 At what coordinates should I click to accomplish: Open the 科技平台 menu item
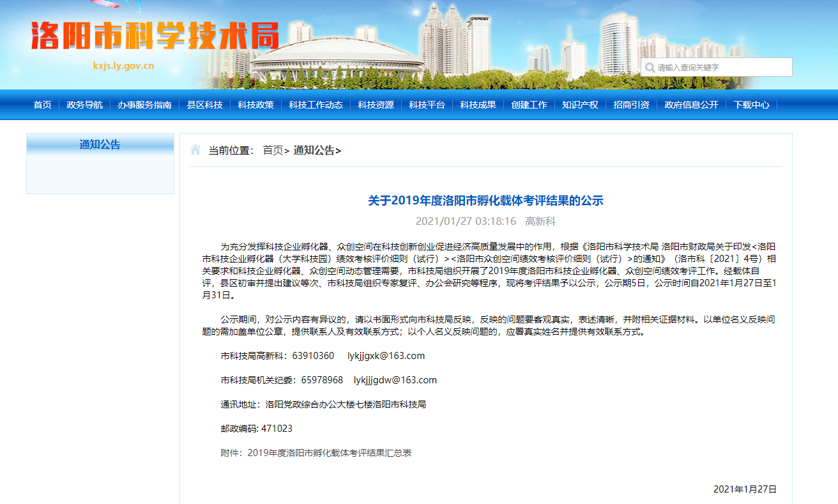coord(427,105)
